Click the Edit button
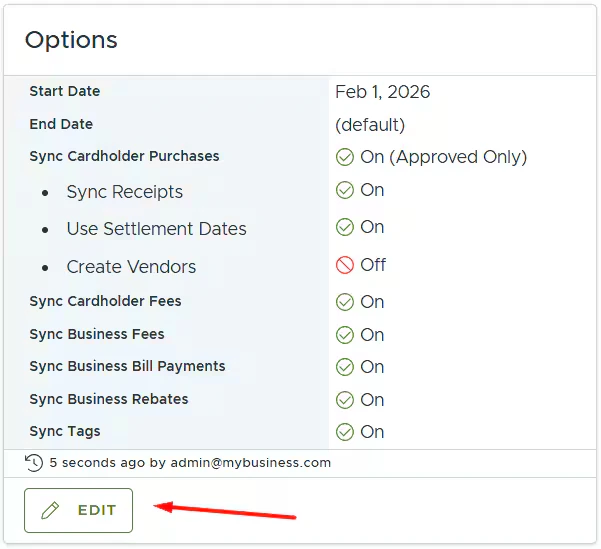 coord(78,510)
